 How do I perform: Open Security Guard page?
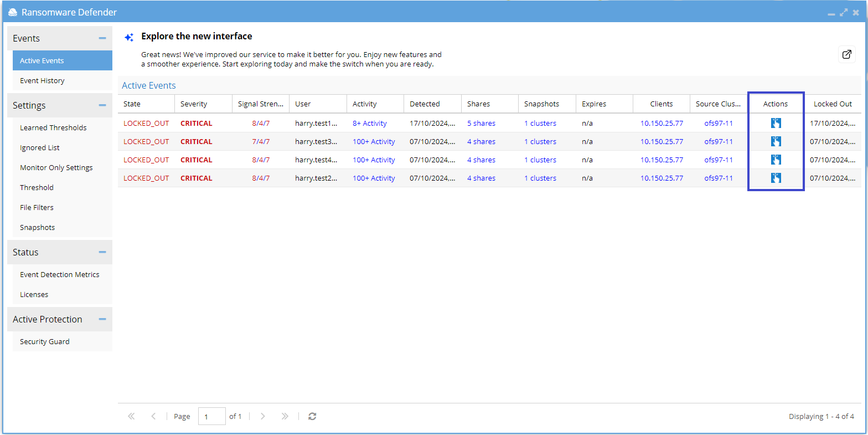click(63, 341)
